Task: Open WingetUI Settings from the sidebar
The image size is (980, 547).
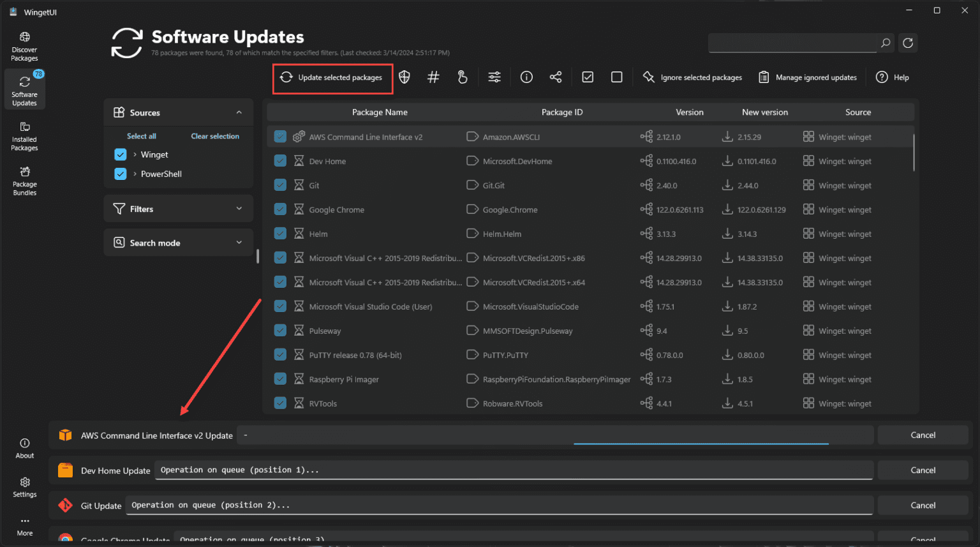Action: [x=24, y=488]
